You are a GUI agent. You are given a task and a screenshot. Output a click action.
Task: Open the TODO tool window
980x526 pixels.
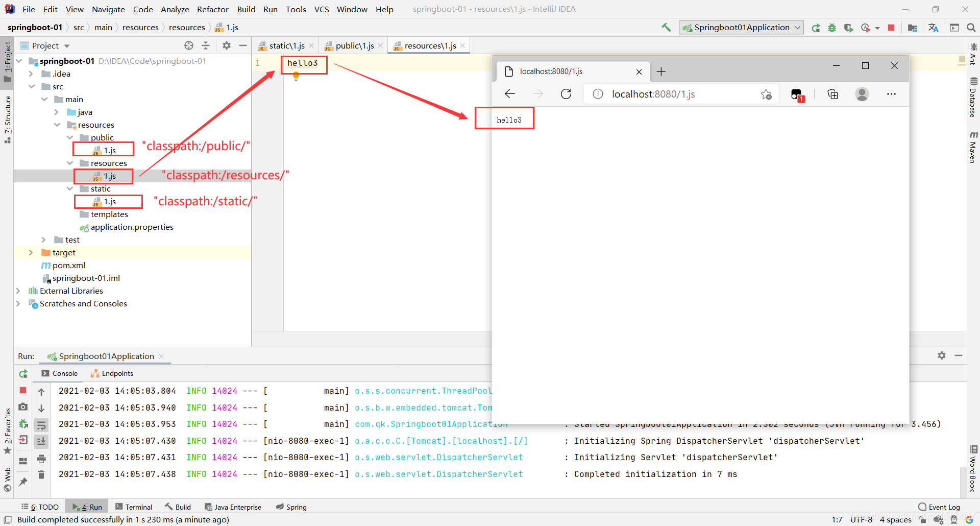pos(40,507)
